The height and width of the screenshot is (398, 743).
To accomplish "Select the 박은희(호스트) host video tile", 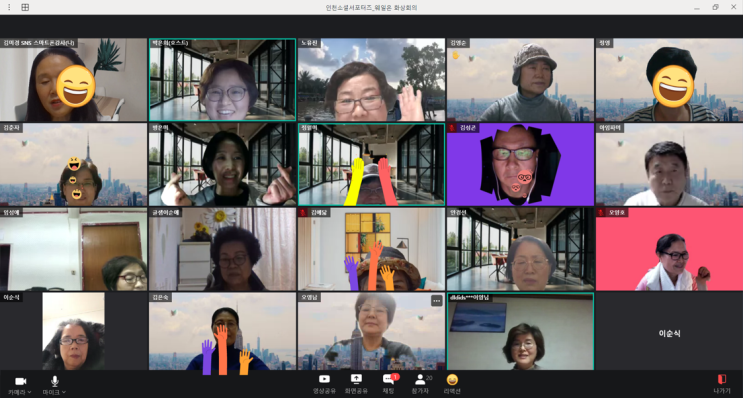I will click(x=222, y=80).
